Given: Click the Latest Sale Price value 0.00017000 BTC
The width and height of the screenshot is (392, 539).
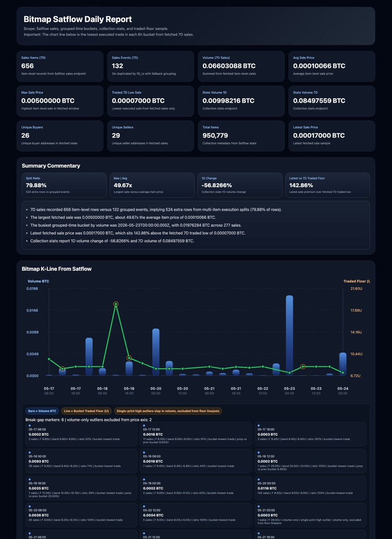Looking at the screenshot, I should [319, 135].
